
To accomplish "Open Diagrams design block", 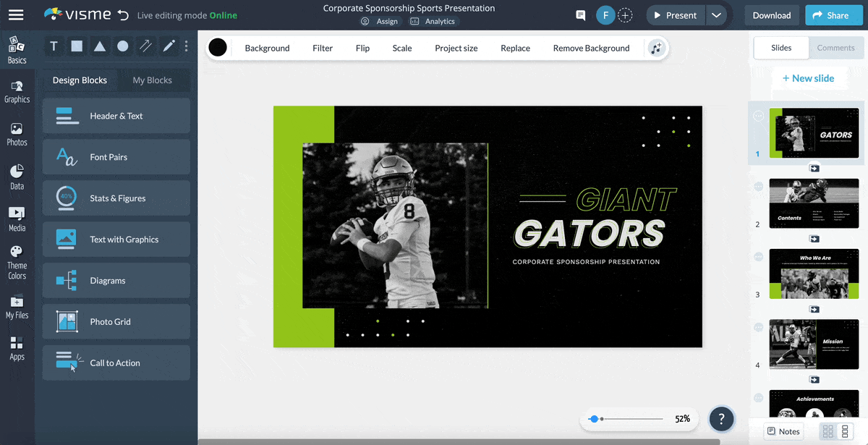I will coord(116,281).
